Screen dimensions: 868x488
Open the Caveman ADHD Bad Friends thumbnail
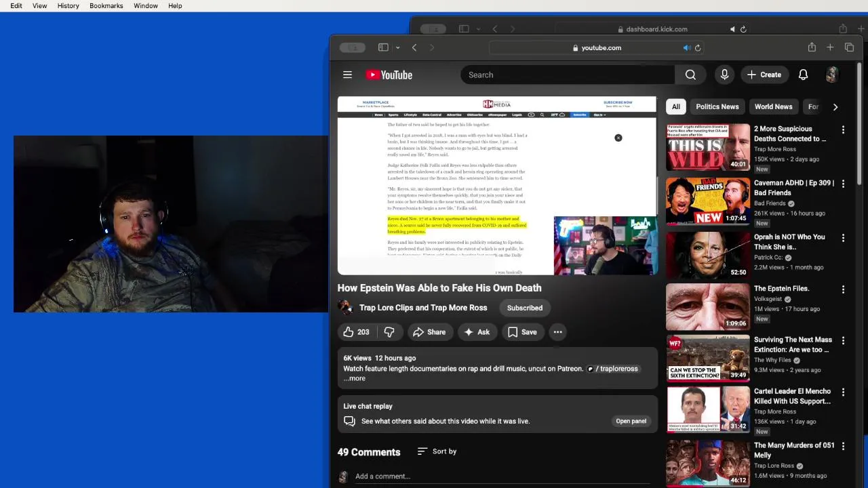tap(708, 201)
